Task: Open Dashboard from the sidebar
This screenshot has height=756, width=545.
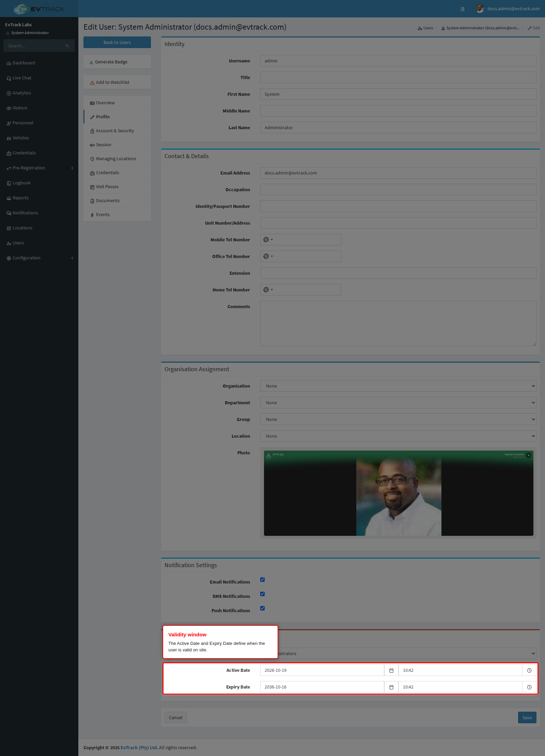Action: (39, 63)
